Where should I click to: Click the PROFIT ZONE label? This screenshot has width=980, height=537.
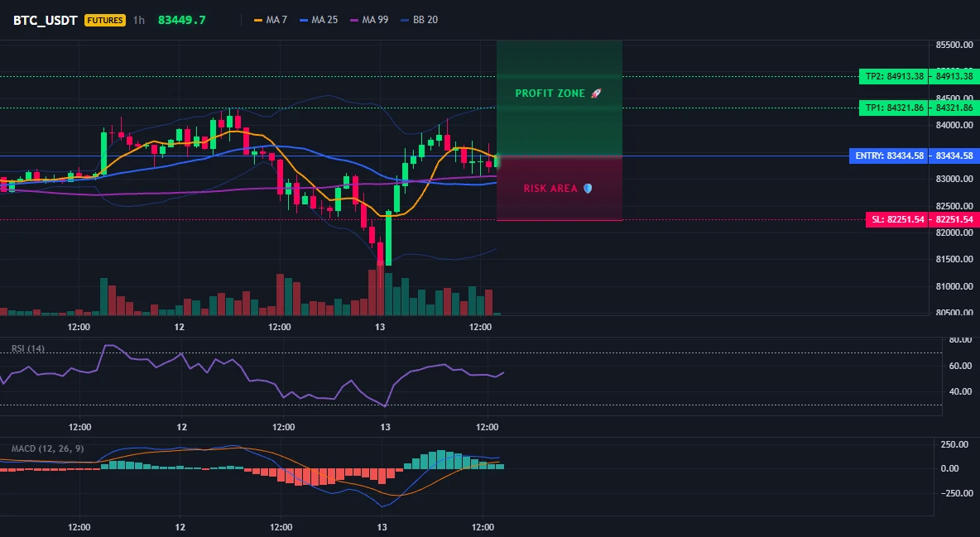pyautogui.click(x=558, y=93)
